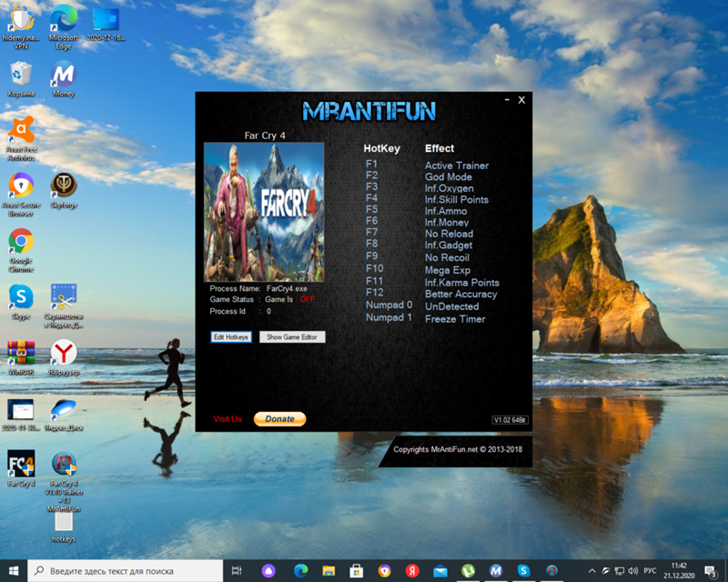Open the Avast Secure Browser shortcut
728x582 pixels.
tap(21, 195)
